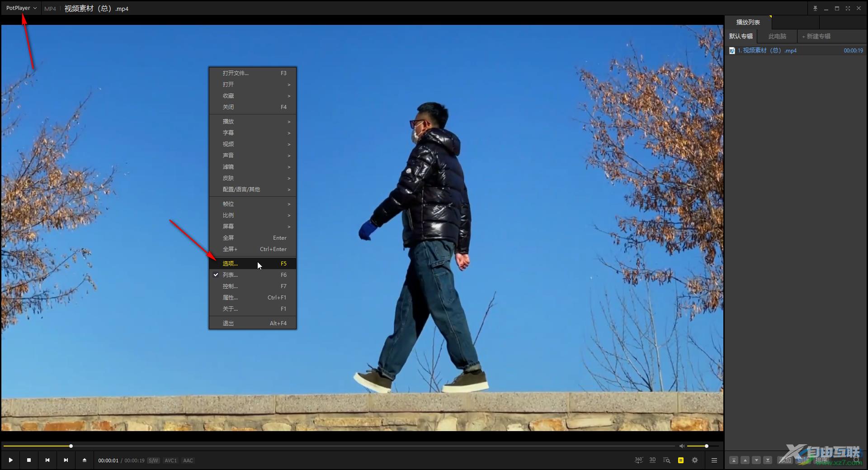Image resolution: width=868 pixels, height=470 pixels.
Task: Click the 删除 delete button
Action: point(803,460)
